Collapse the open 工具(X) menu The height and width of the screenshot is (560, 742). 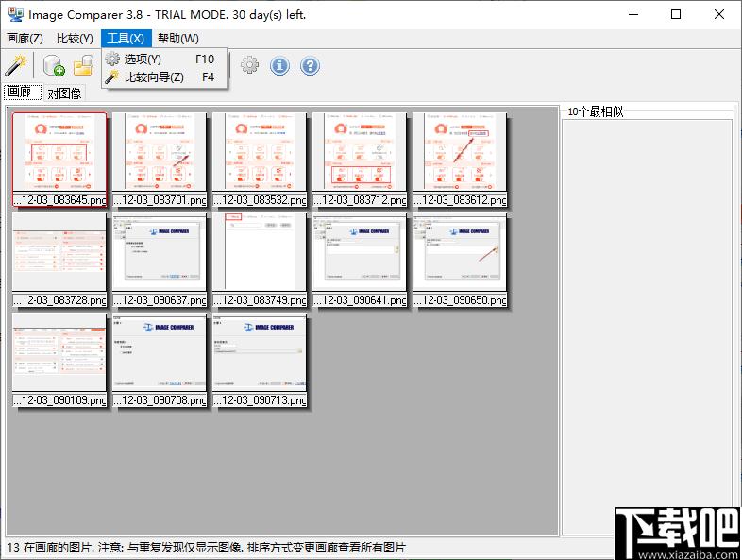pyautogui.click(x=125, y=38)
